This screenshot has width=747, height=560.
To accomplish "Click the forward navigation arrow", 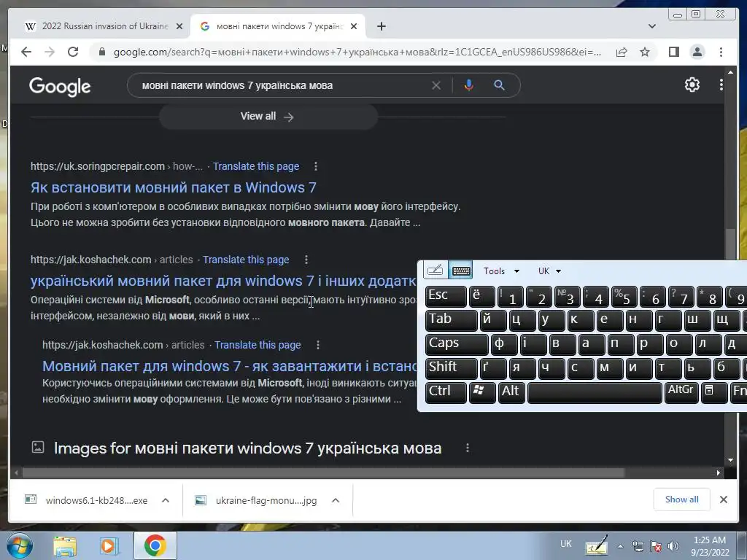I will (50, 52).
